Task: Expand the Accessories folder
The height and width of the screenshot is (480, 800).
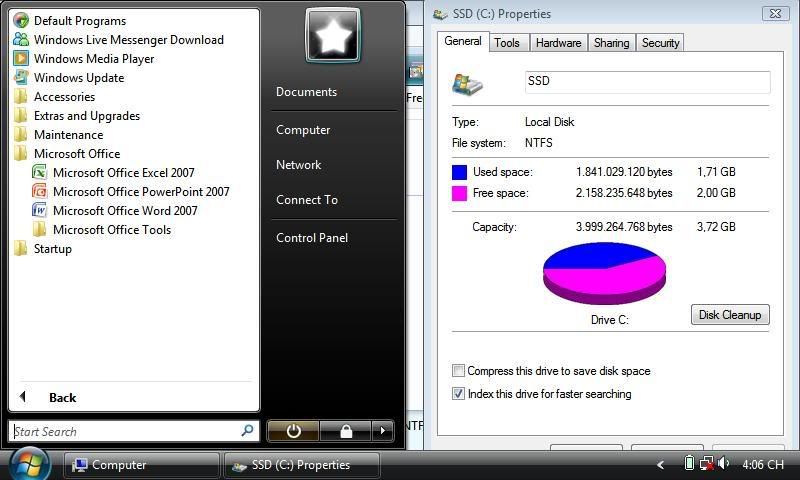Action: [x=64, y=97]
